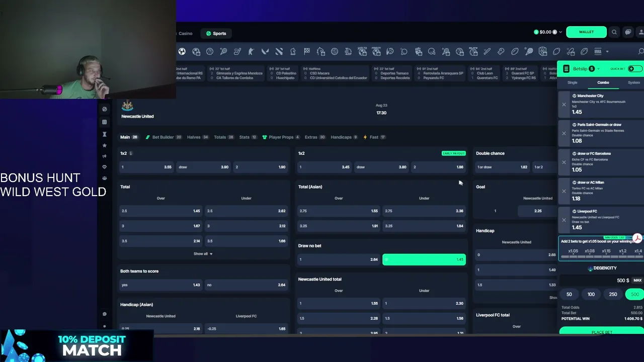Select Double chance 1 or draw 1.82
The image size is (644, 362).
[x=502, y=167]
